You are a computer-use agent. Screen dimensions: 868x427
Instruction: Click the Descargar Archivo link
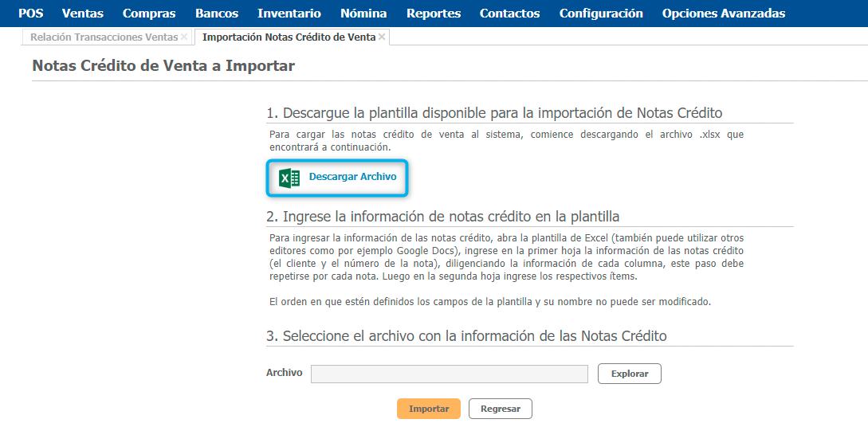(352, 177)
